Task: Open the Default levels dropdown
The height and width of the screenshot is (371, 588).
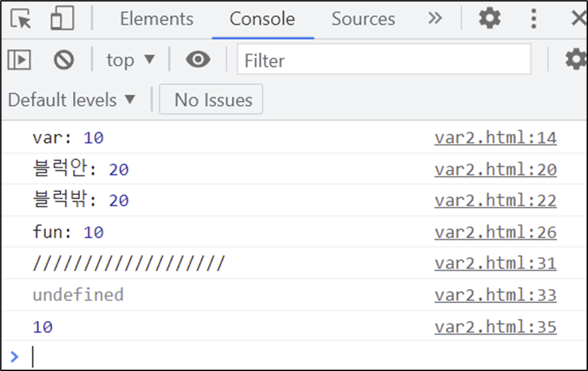Action: tap(71, 100)
